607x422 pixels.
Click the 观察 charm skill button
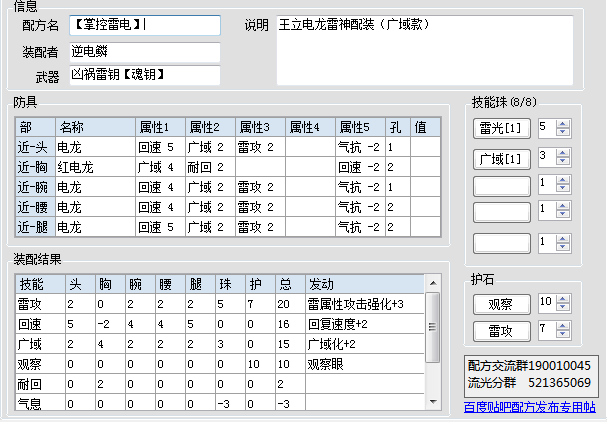click(501, 304)
